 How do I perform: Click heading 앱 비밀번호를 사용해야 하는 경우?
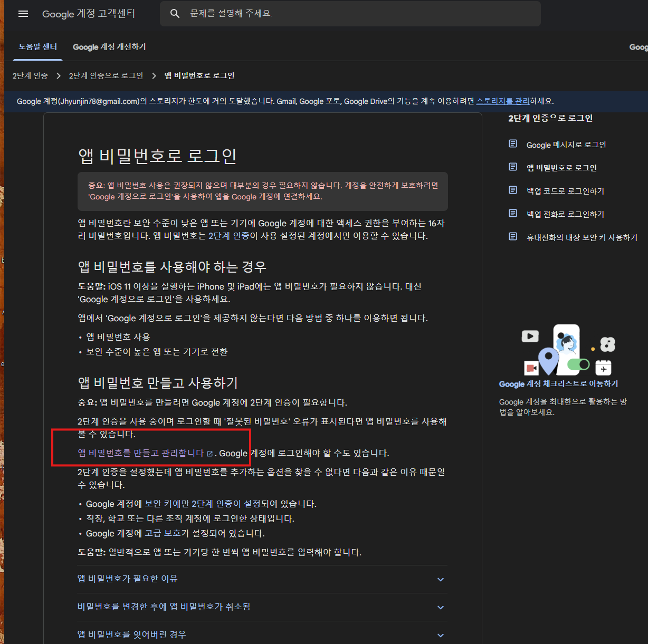172,267
